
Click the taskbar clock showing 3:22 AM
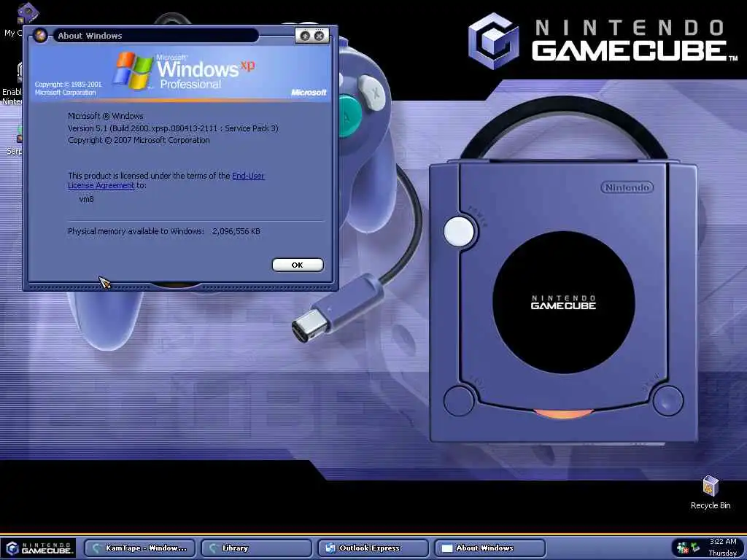723,547
